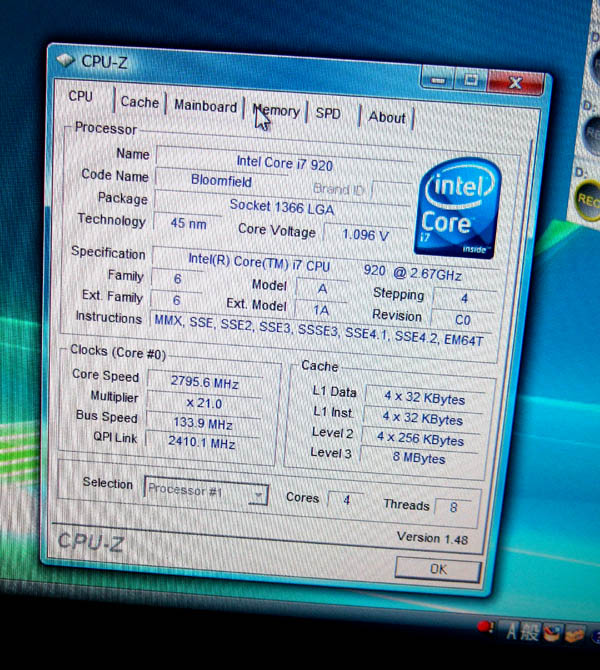This screenshot has height=670, width=600.
Task: Click the Revision value C0
Action: [462, 320]
